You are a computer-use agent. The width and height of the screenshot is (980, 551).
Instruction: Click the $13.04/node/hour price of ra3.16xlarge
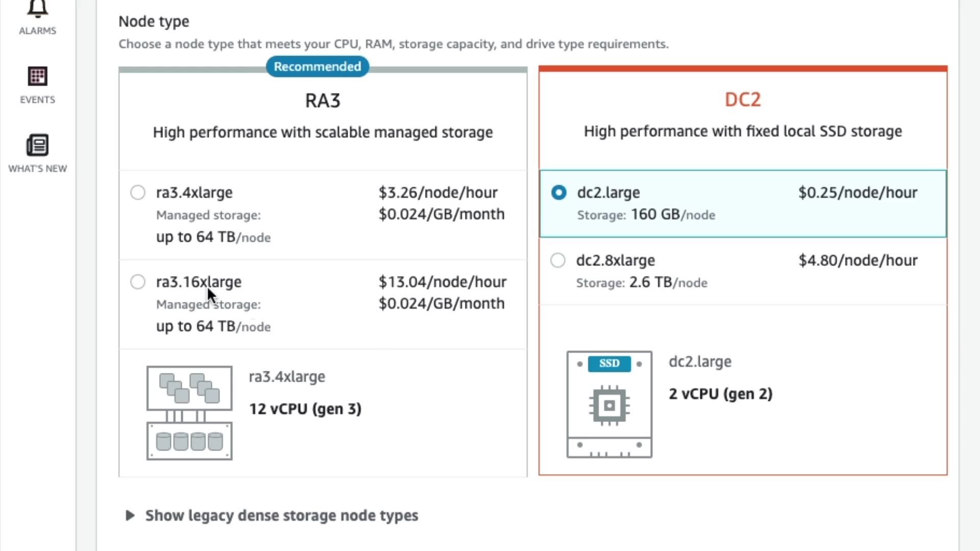click(442, 282)
